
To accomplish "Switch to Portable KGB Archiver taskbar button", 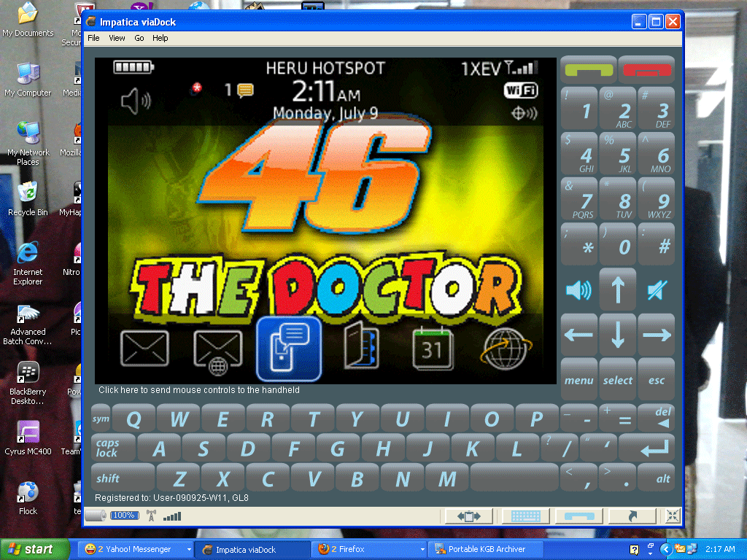I will tap(487, 550).
